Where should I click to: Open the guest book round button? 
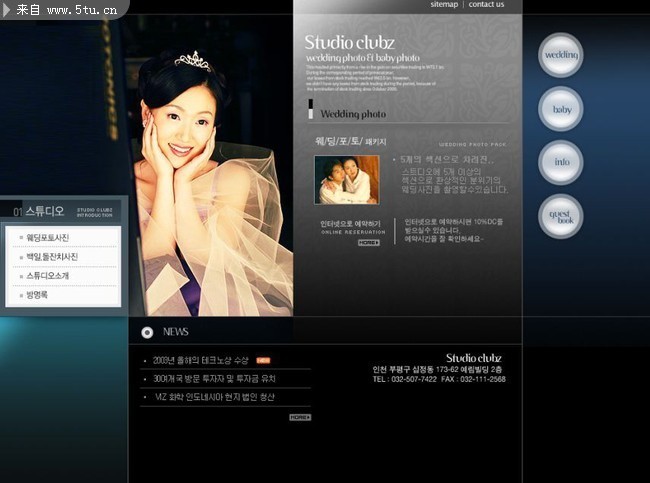point(561,216)
